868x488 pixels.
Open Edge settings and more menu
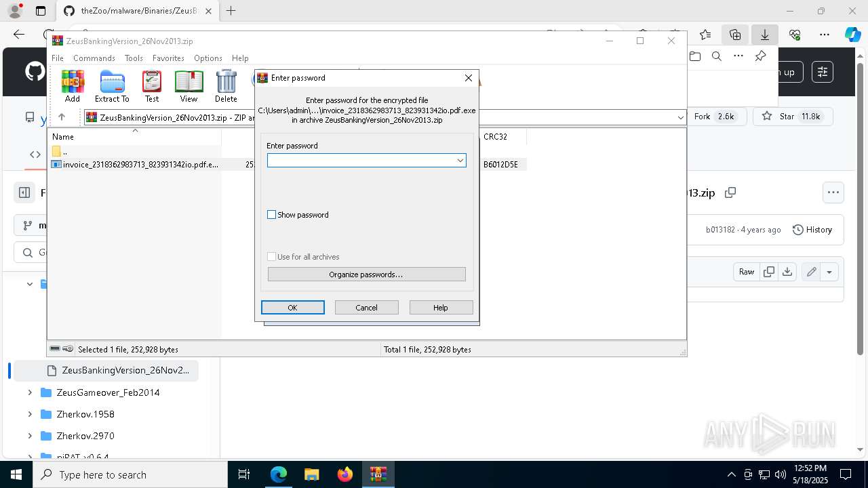click(825, 35)
